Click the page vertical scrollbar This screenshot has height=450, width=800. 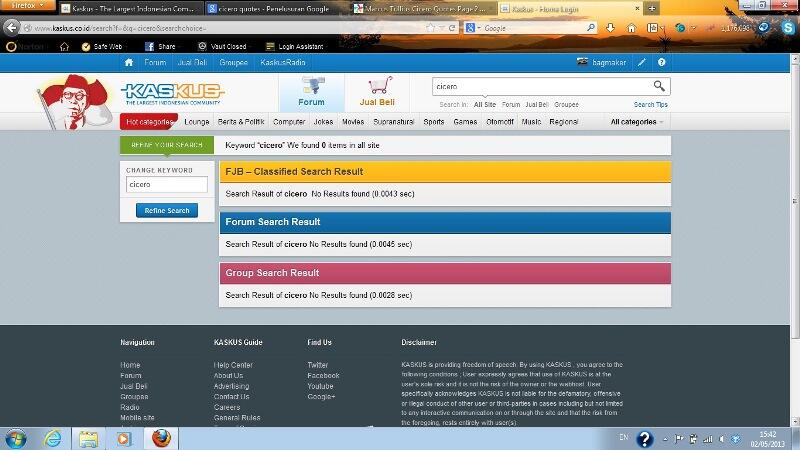tap(794, 202)
